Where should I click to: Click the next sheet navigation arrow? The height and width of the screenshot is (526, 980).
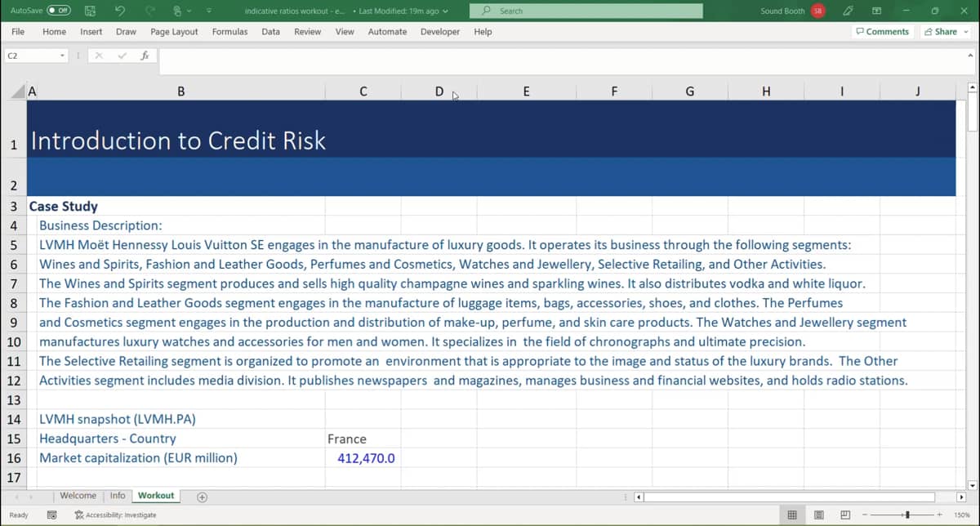(32, 497)
